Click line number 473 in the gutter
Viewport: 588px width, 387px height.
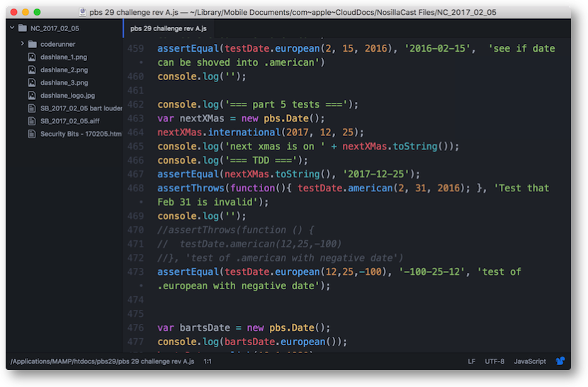(x=135, y=271)
